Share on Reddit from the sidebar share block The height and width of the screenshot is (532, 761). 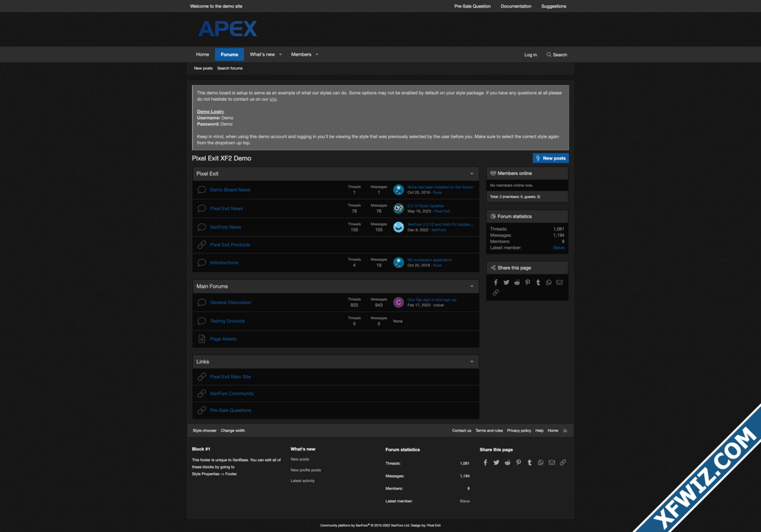tap(517, 283)
